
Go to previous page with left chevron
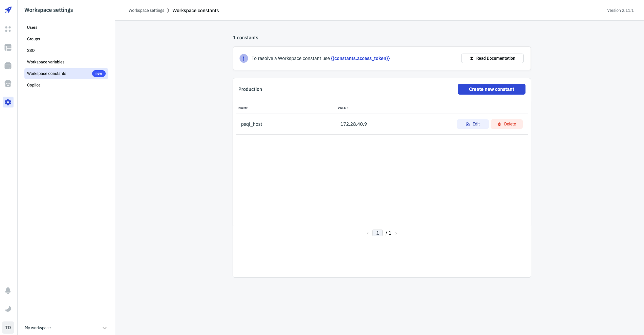pyautogui.click(x=368, y=233)
